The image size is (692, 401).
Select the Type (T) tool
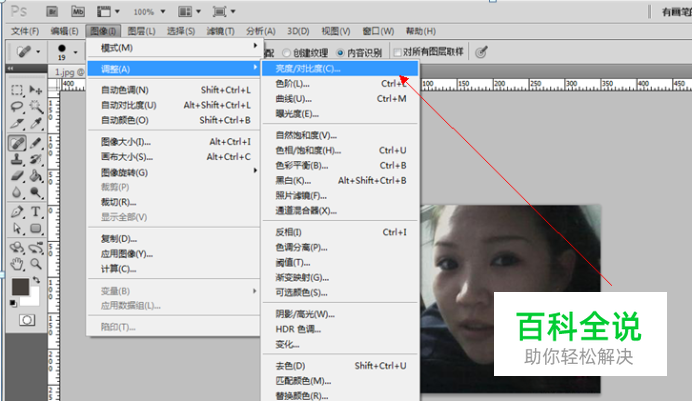36,212
